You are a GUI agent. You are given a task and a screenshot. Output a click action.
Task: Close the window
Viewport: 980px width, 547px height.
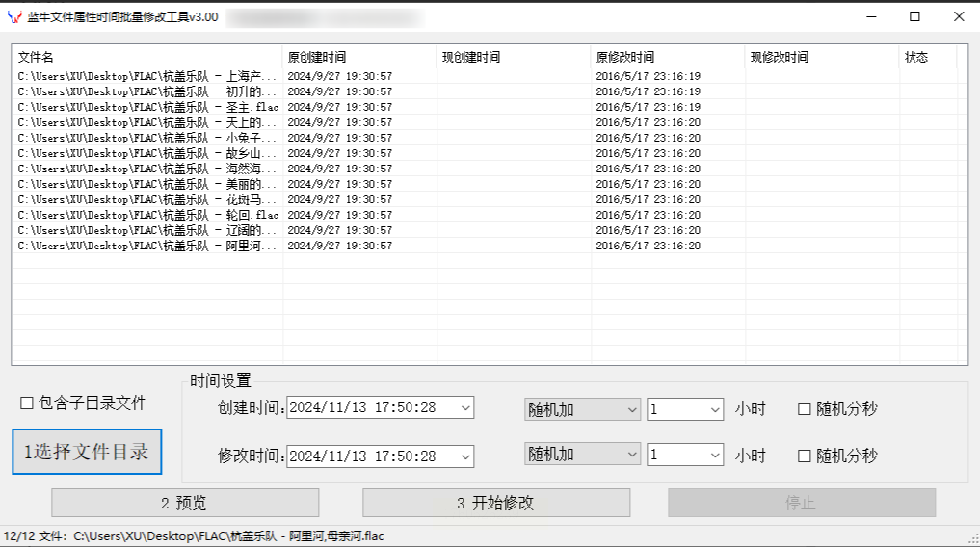959,17
